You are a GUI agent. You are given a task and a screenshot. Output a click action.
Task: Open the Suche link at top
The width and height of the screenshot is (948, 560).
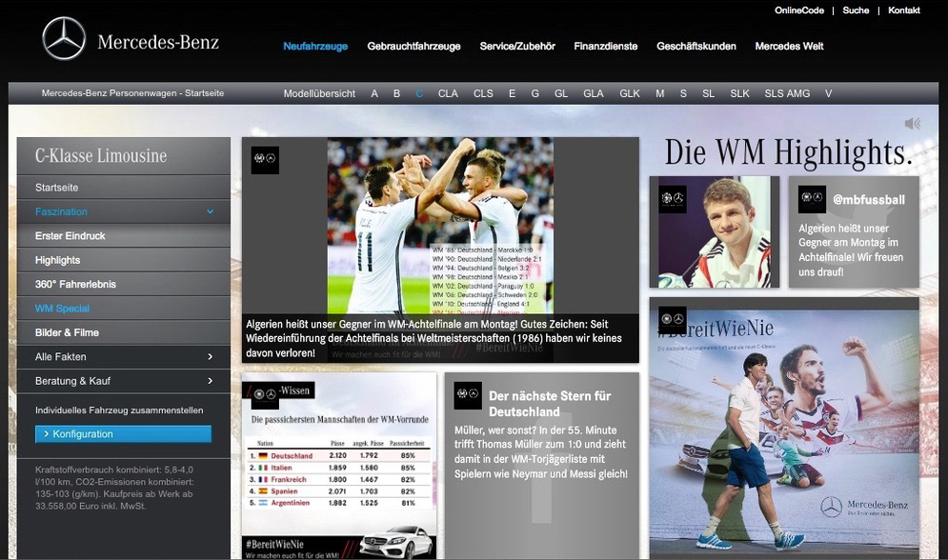click(x=857, y=10)
